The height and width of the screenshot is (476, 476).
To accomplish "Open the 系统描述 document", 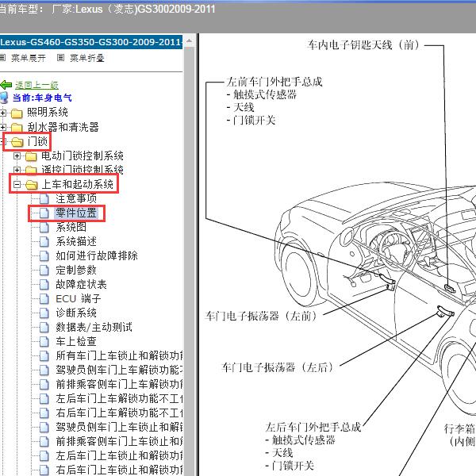I will (x=76, y=241).
